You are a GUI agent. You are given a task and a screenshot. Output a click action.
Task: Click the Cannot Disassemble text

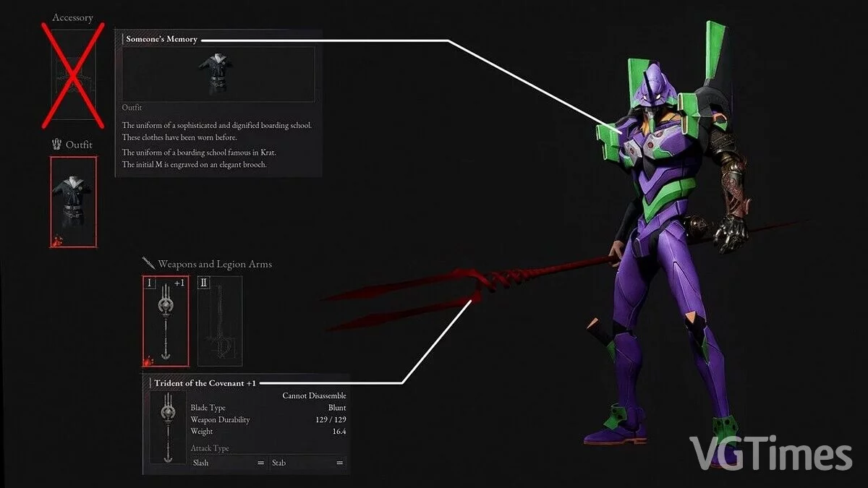click(x=314, y=395)
